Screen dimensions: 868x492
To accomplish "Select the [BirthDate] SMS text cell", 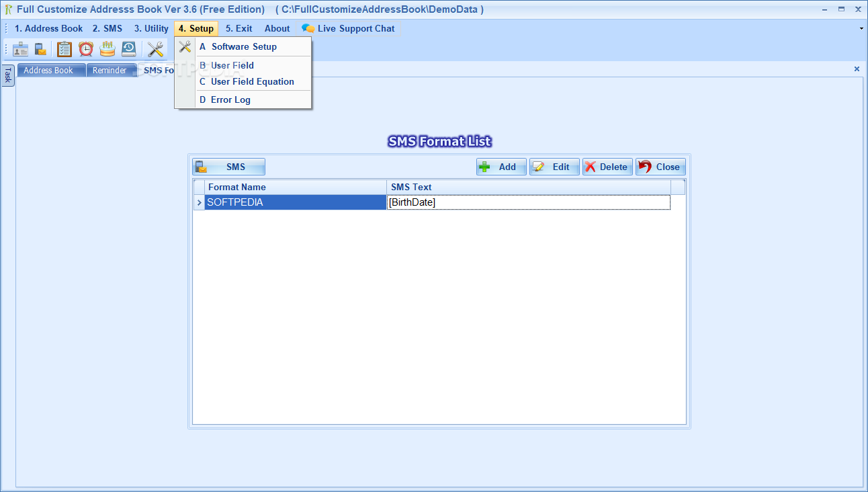I will pyautogui.click(x=529, y=202).
